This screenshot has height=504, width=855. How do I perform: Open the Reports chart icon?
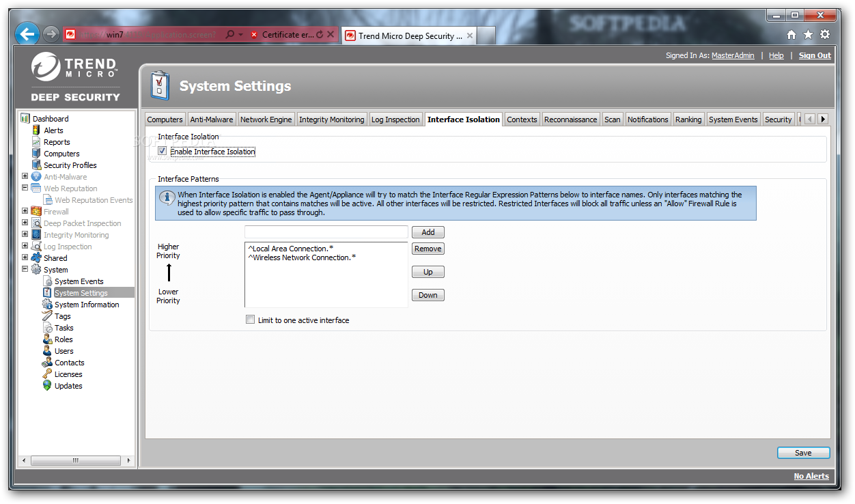point(36,142)
